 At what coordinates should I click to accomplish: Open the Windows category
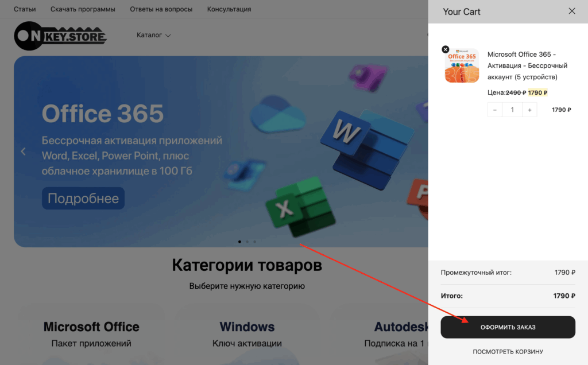click(247, 327)
